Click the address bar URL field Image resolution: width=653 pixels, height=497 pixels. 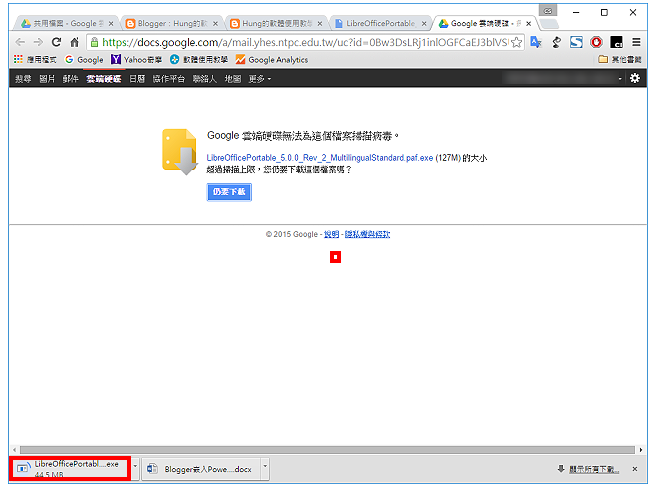pos(305,42)
